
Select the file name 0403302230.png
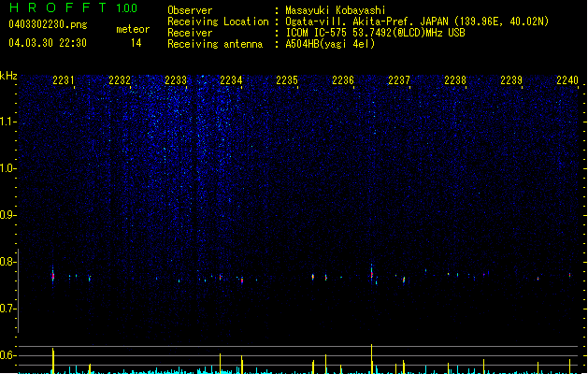(x=48, y=24)
